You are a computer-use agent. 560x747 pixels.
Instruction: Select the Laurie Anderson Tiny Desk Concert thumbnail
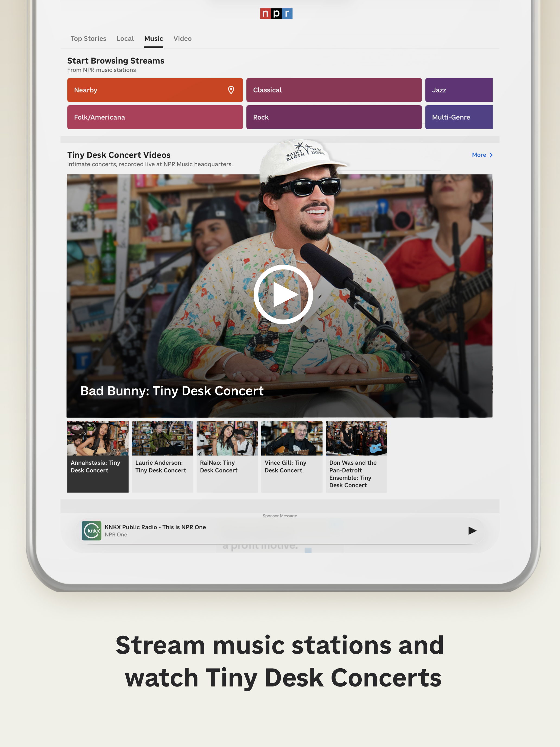pyautogui.click(x=162, y=457)
